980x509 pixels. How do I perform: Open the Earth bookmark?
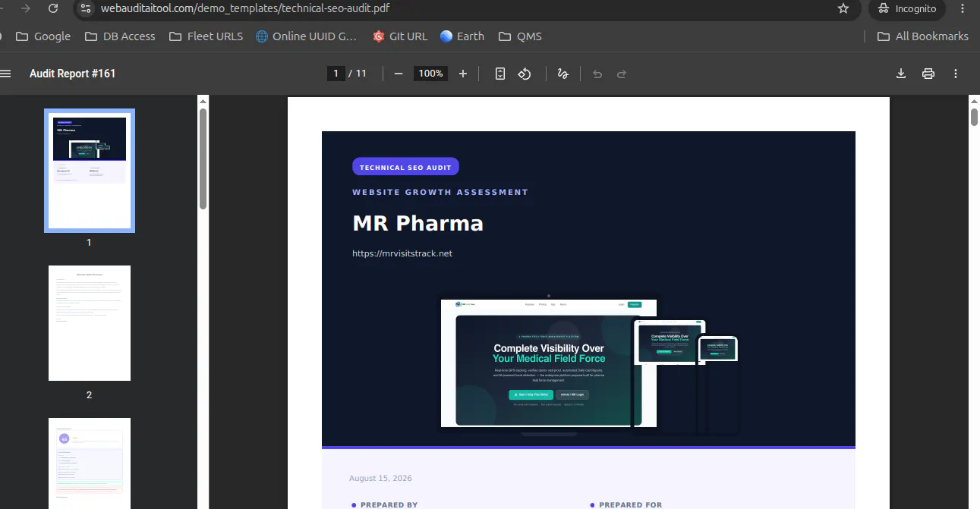[462, 36]
